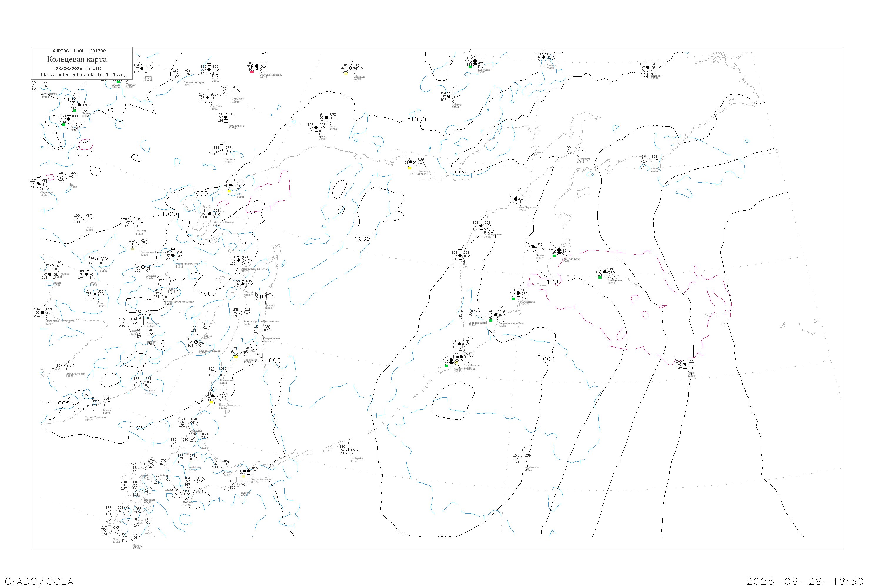Click the GrADS/COLA footer text
This screenshot has width=882, height=588.
[39, 581]
